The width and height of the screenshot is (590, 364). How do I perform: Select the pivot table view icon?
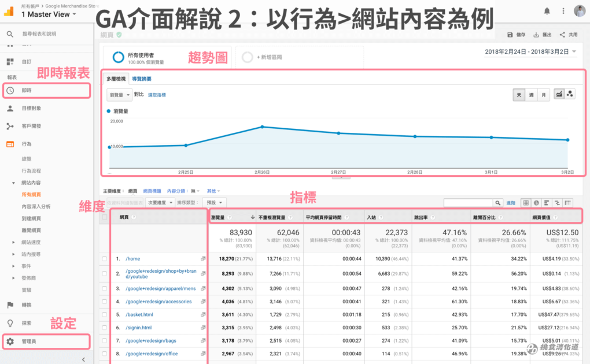[568, 203]
